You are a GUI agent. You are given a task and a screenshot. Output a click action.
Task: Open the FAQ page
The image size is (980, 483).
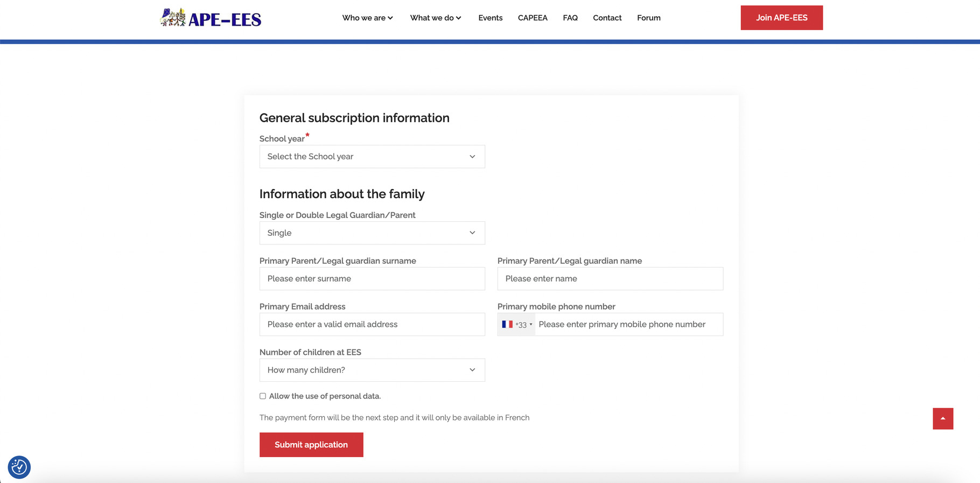pyautogui.click(x=570, y=18)
